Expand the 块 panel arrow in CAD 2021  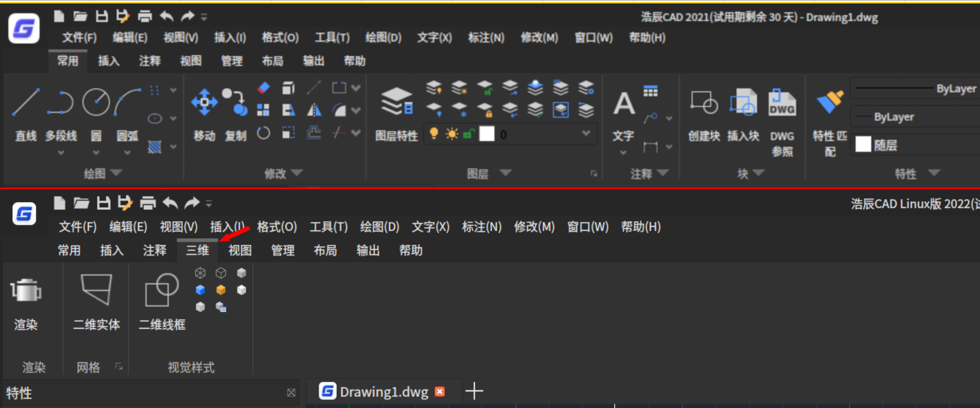pos(758,173)
